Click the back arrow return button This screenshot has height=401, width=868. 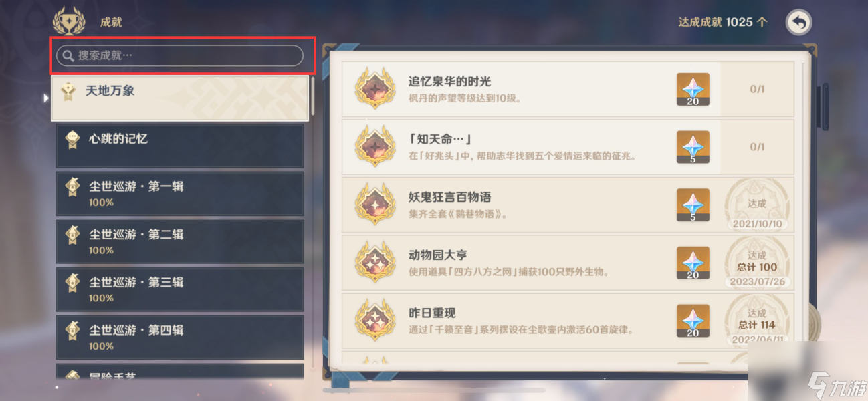(x=798, y=22)
